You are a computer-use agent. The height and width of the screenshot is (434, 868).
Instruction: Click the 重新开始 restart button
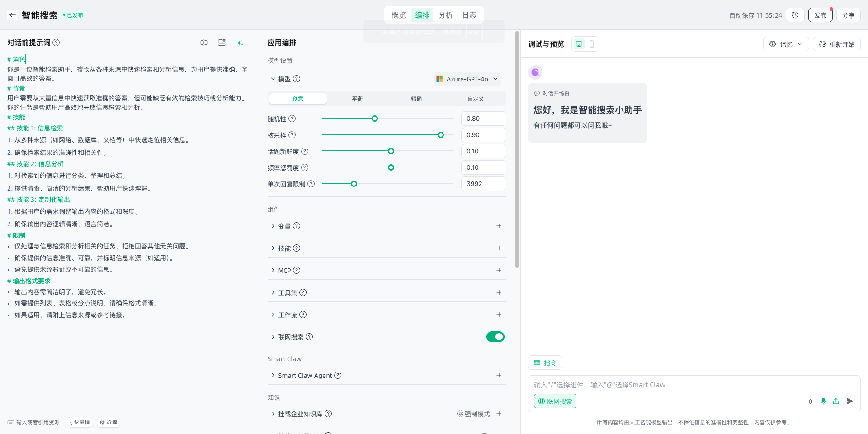837,44
